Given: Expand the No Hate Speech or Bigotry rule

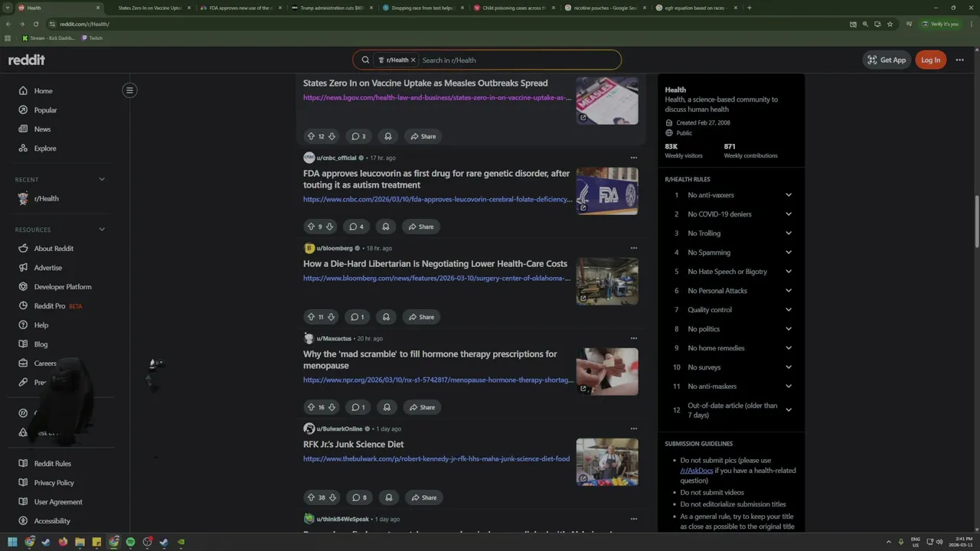Looking at the screenshot, I should (788, 272).
